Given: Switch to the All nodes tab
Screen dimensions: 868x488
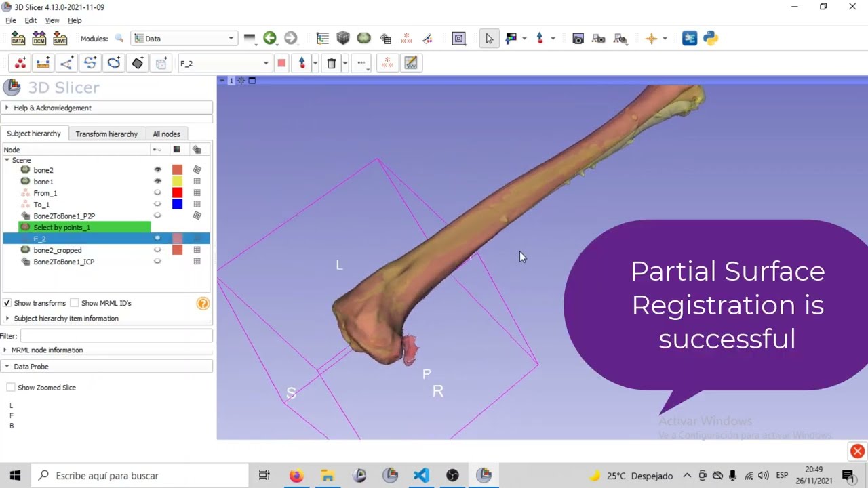Looking at the screenshot, I should (166, 134).
